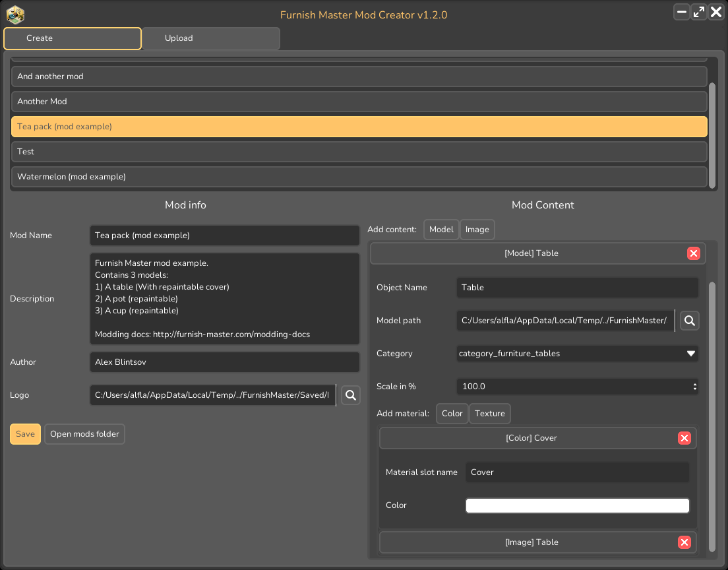728x570 pixels.
Task: Add a Model to mod content
Action: (x=441, y=230)
